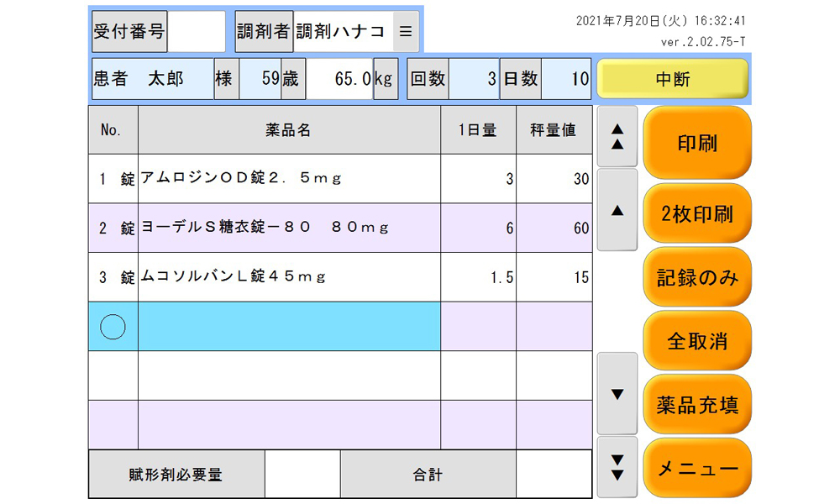This screenshot has width=840, height=504.
Task: Click row number 2 錠 cell
Action: tap(113, 228)
